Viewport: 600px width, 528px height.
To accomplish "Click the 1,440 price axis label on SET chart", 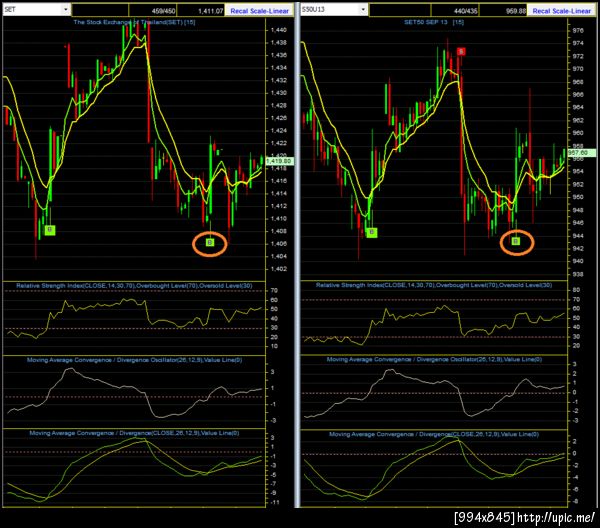I will (x=278, y=30).
